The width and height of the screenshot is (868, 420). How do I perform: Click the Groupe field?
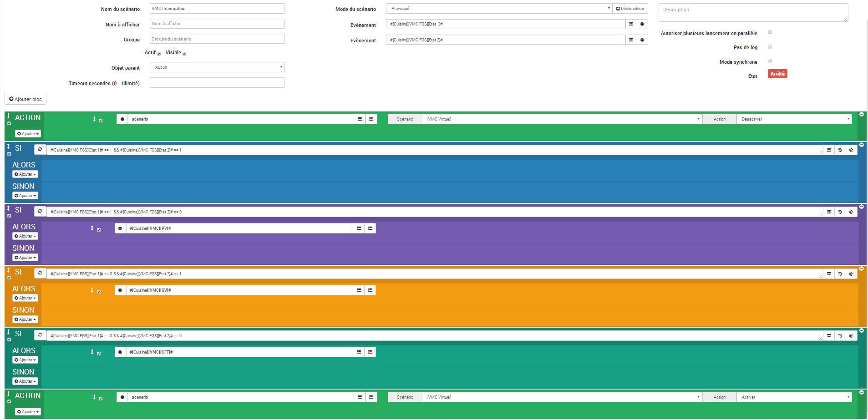click(x=217, y=39)
